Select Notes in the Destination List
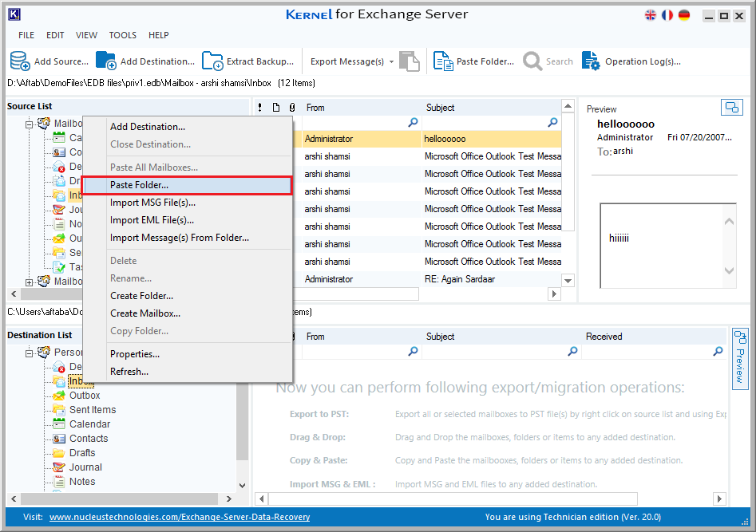Screen dimensions: 756x532 tap(82, 482)
